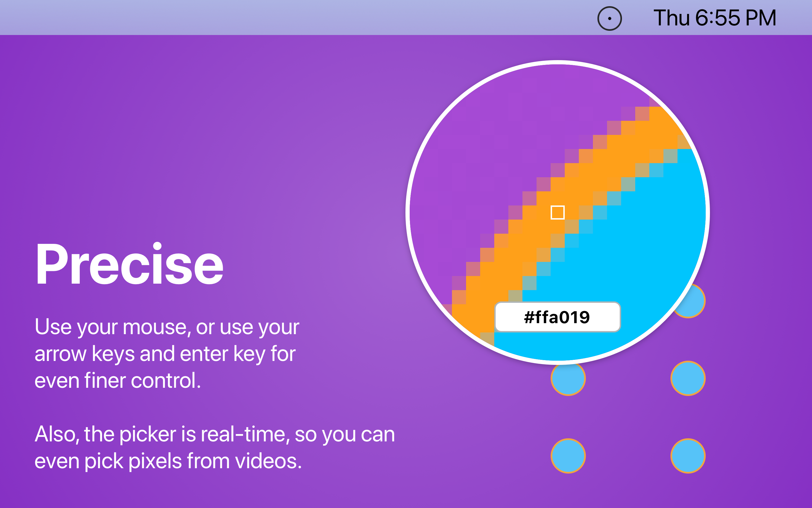The height and width of the screenshot is (508, 812).
Task: Click the #ffa019 hex color label
Action: click(557, 317)
